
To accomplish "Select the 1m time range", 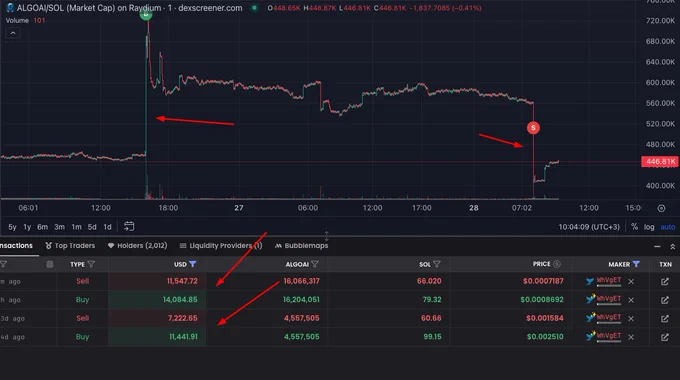I will 76,227.
